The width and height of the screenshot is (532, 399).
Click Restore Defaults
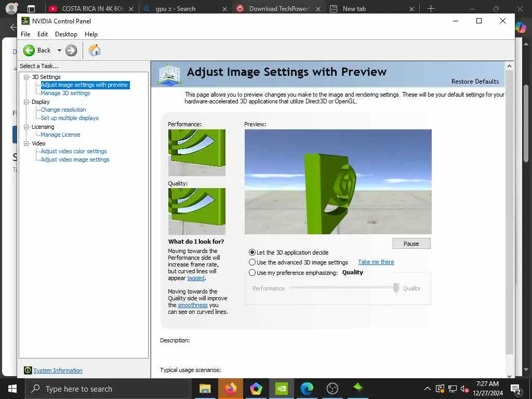click(x=475, y=82)
